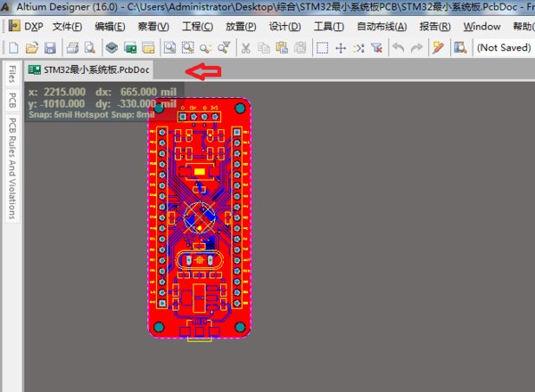535x392 pixels.
Task: Select objects inside area icon
Action: tap(322, 48)
